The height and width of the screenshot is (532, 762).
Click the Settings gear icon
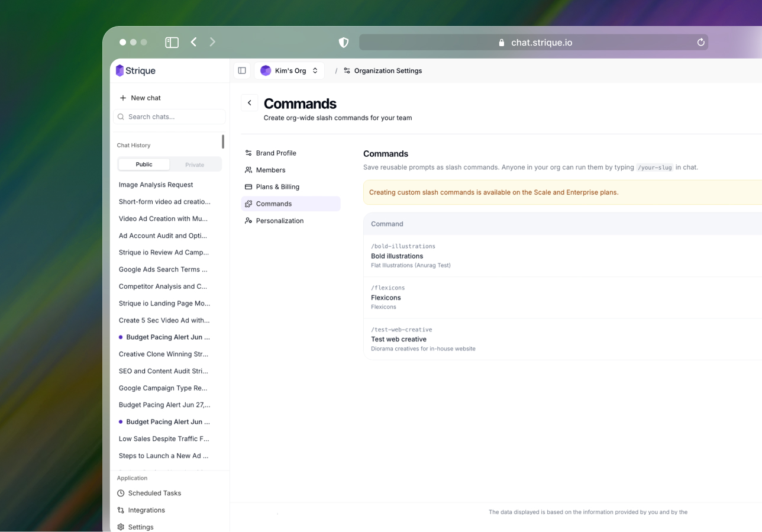tap(121, 527)
